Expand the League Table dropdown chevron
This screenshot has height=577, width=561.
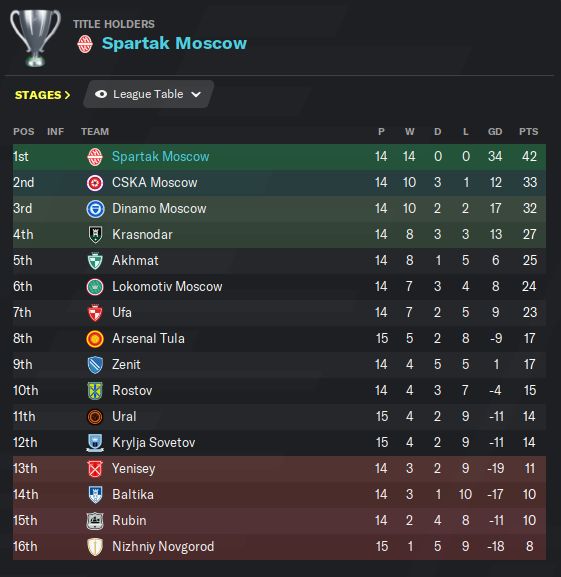196,95
